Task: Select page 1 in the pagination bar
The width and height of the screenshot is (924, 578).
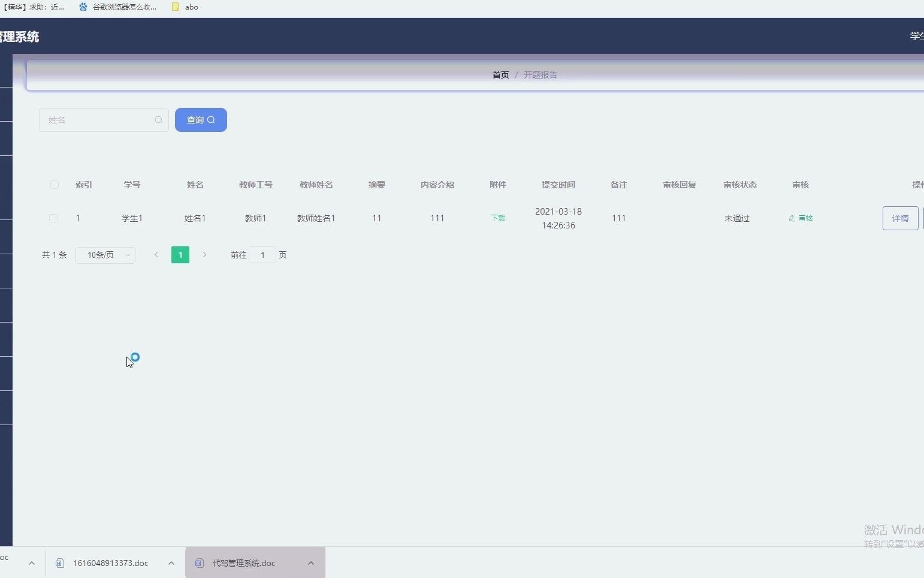Action: pos(180,255)
